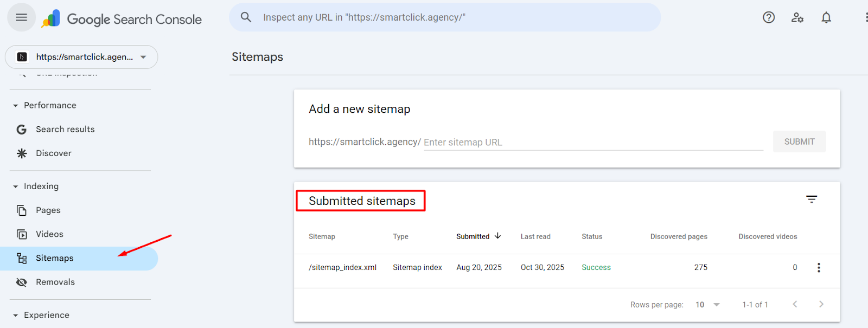868x328 pixels.
Task: Click the search magnifier icon
Action: tap(246, 17)
